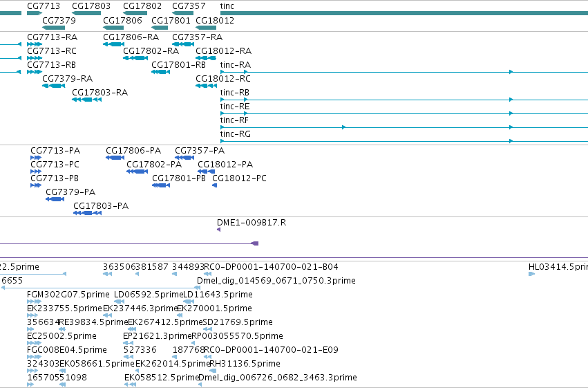Select Dmel_dig_014569_0671_0750.3prime EST

276,281
